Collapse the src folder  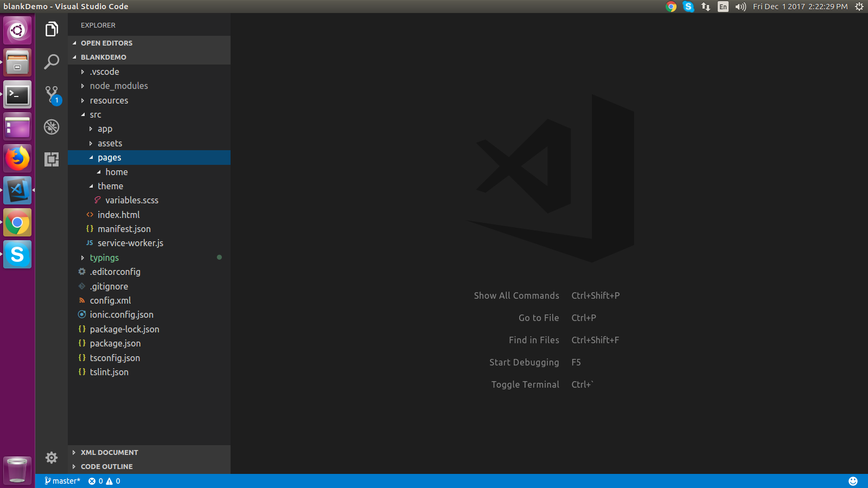pyautogui.click(x=149, y=114)
